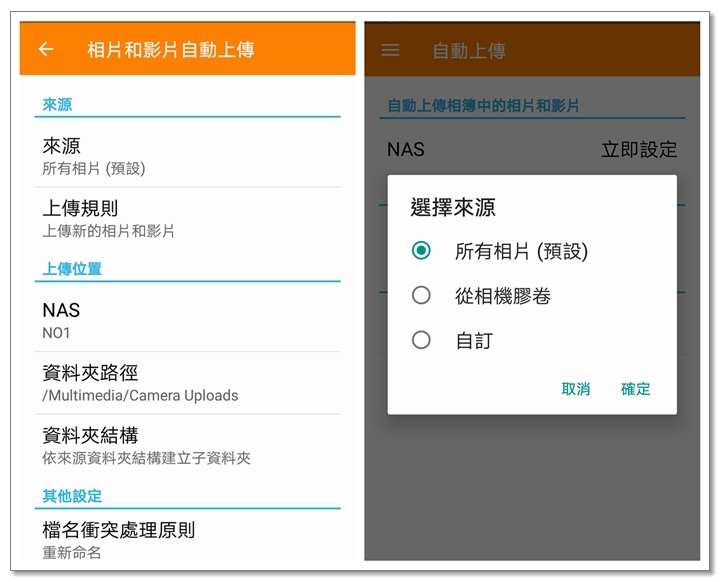The width and height of the screenshot is (720, 582).
Task: Tap the 相片和影片自動上傳 header title
Action: pos(171,50)
